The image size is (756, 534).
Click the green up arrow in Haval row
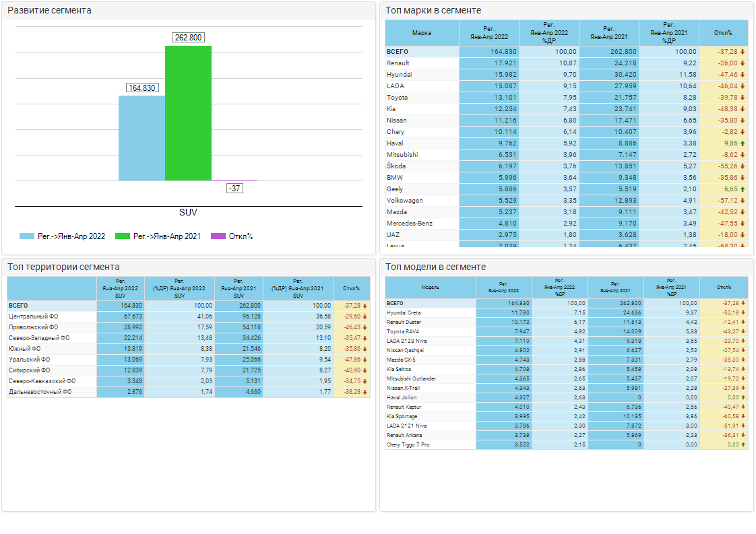pyautogui.click(x=743, y=143)
